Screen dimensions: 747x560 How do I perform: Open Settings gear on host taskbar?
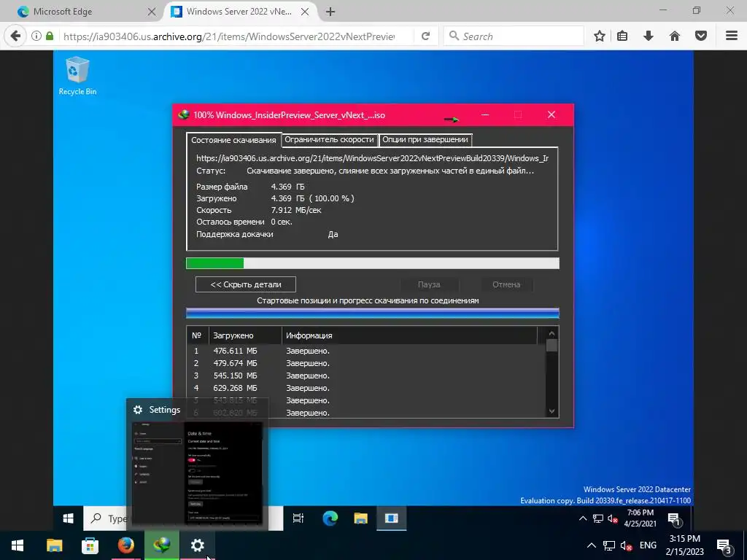point(197,545)
